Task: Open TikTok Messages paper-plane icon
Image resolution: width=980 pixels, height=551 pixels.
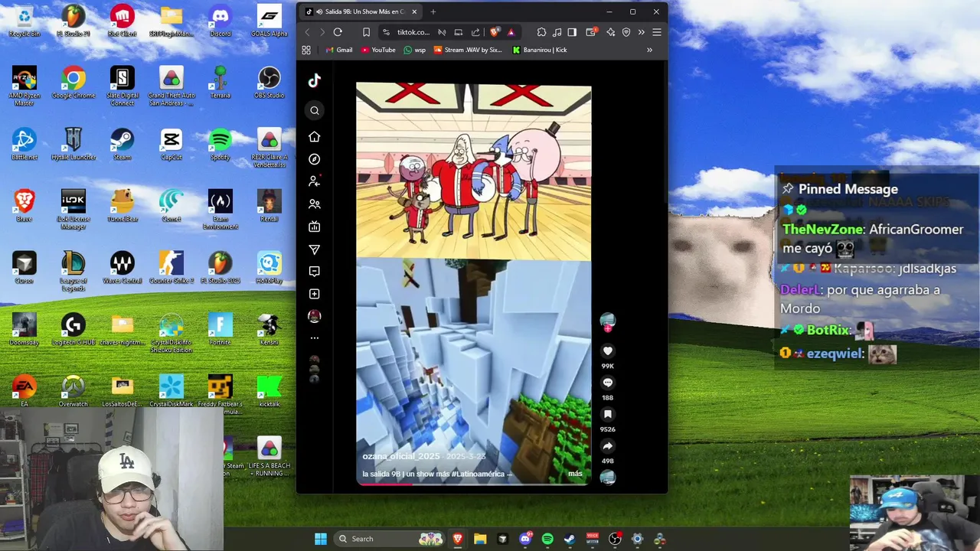Action: tap(315, 249)
